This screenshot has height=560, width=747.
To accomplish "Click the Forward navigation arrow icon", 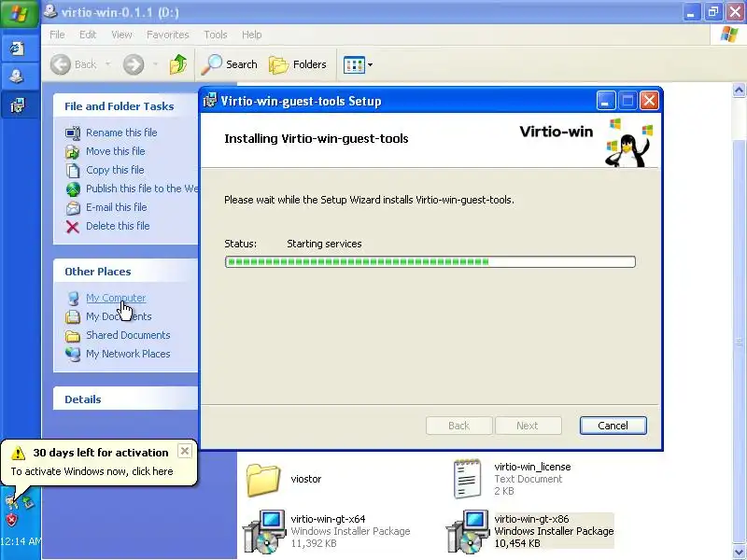I will coord(134,64).
